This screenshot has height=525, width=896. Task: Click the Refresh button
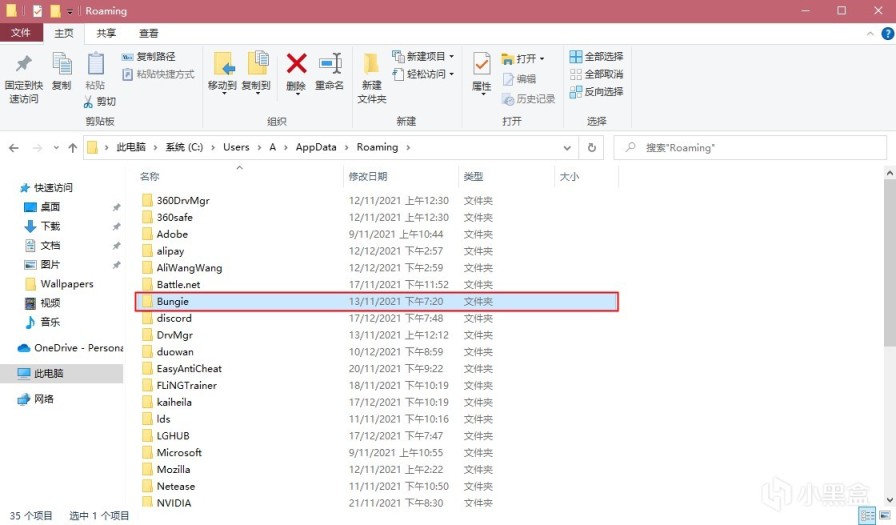592,148
